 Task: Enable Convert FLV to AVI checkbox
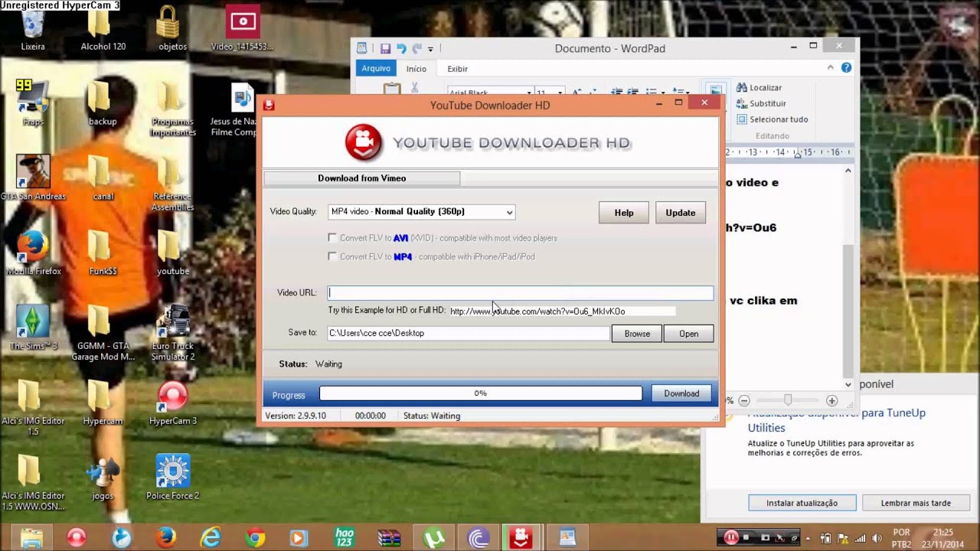[332, 238]
